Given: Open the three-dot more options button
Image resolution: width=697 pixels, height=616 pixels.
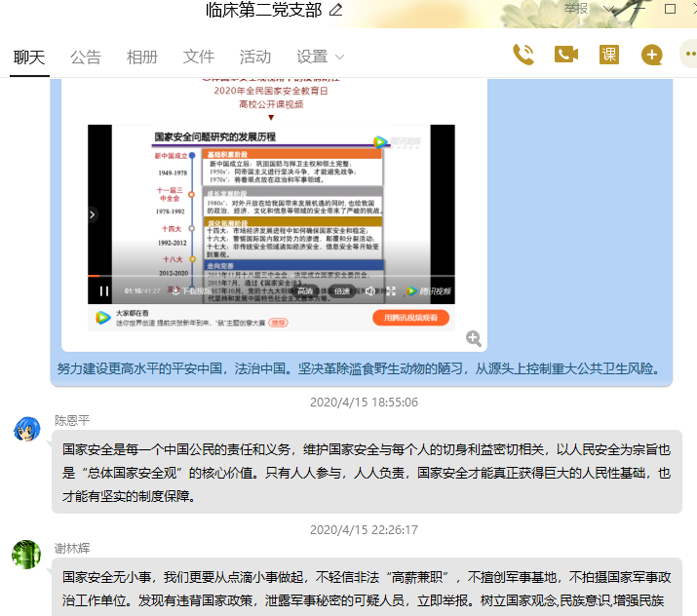Looking at the screenshot, I should coord(688,55).
